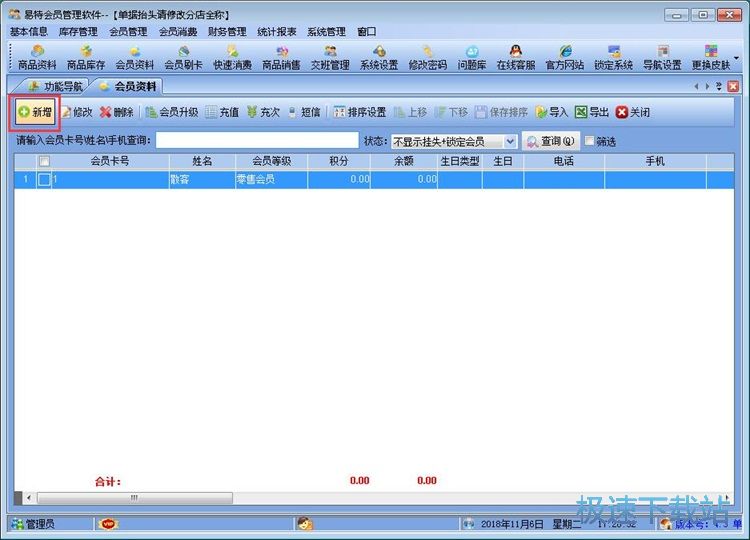Click the VIP icon in status bar

(x=108, y=524)
